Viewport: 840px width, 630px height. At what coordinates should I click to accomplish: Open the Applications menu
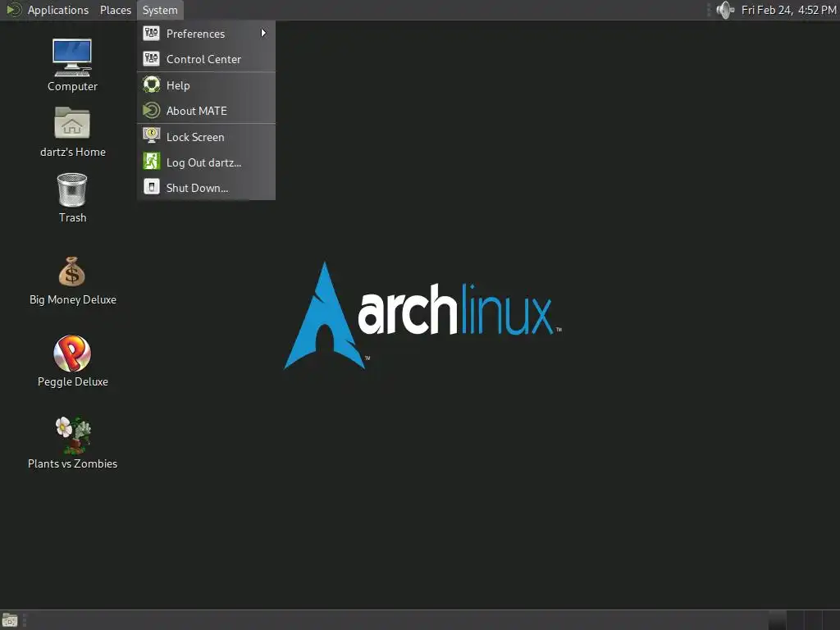coord(58,10)
